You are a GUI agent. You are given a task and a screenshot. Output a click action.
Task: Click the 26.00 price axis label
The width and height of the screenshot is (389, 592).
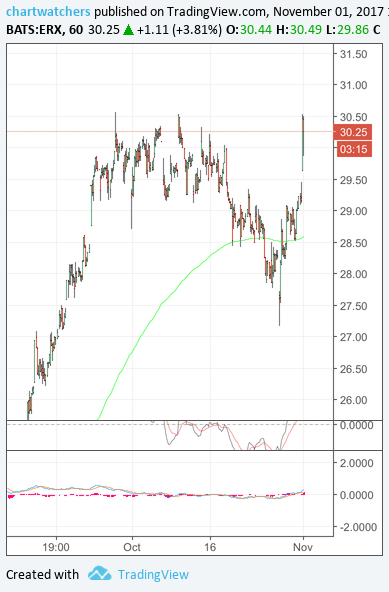pos(353,400)
